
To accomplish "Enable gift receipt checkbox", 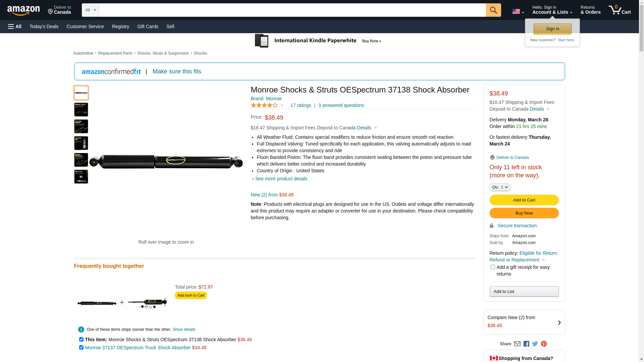I will 493,267.
